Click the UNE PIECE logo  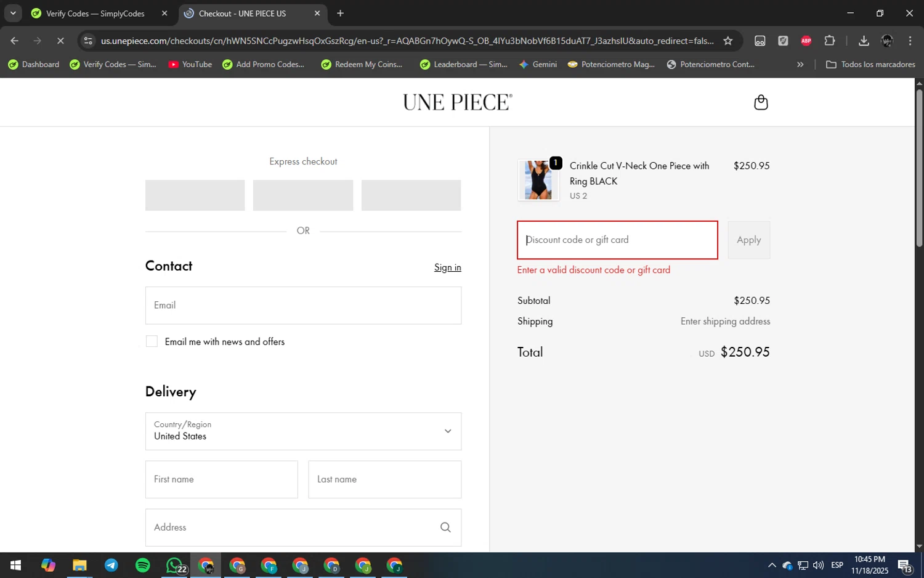458,102
